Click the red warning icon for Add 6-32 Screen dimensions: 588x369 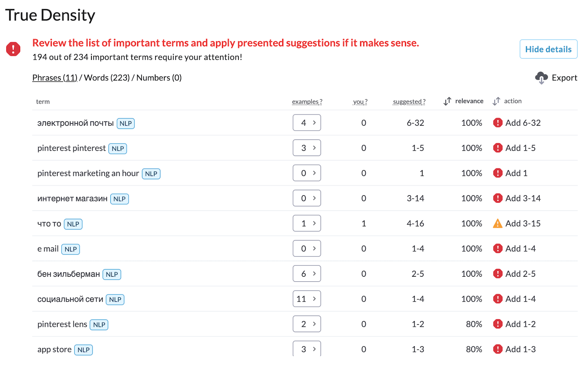(x=498, y=123)
